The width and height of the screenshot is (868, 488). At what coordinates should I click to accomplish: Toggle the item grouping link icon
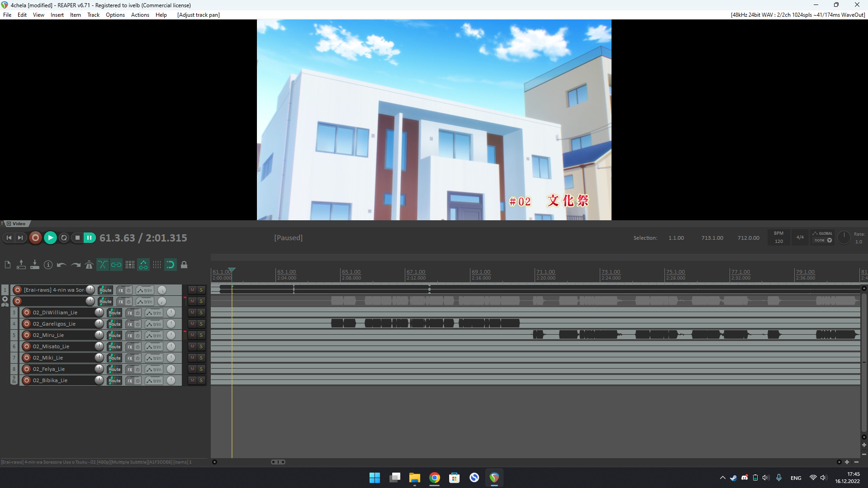(116, 265)
